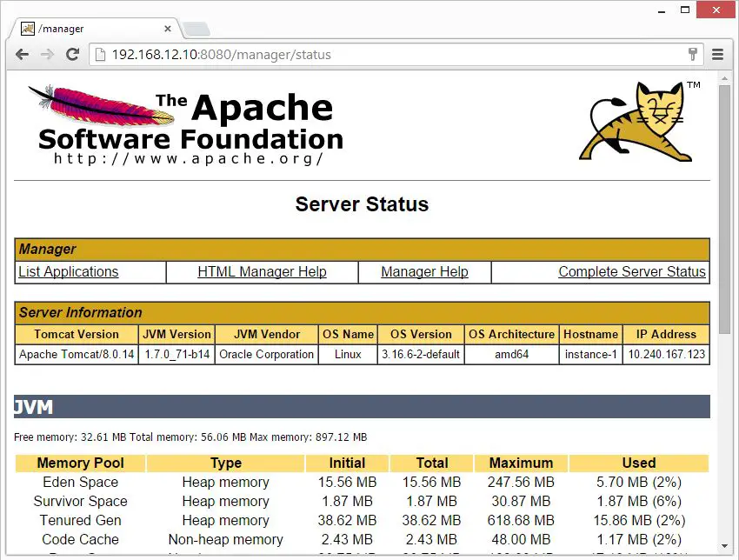Click the saved password key icon
This screenshot has width=739, height=560.
(x=692, y=55)
